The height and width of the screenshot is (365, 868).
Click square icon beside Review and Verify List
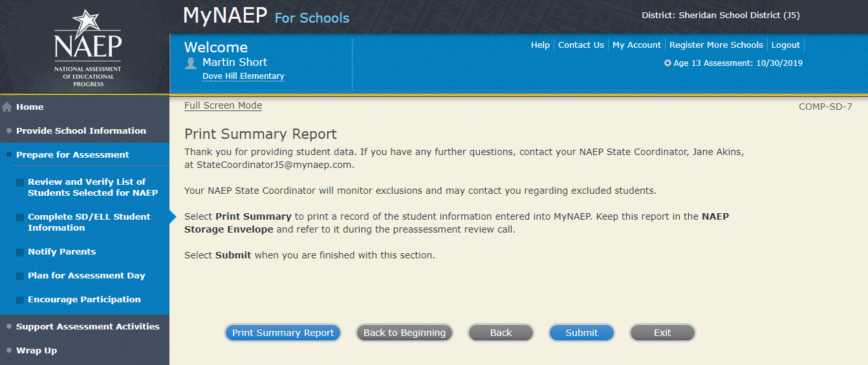pyautogui.click(x=20, y=183)
